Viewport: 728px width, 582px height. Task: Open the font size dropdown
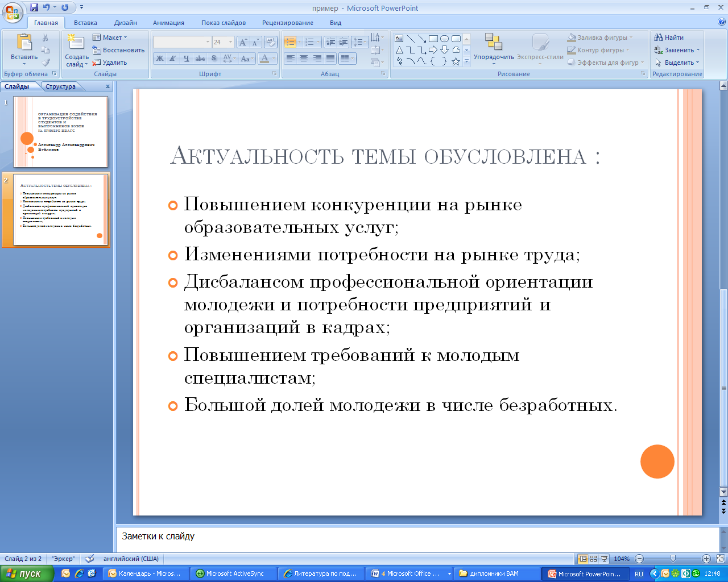(230, 42)
